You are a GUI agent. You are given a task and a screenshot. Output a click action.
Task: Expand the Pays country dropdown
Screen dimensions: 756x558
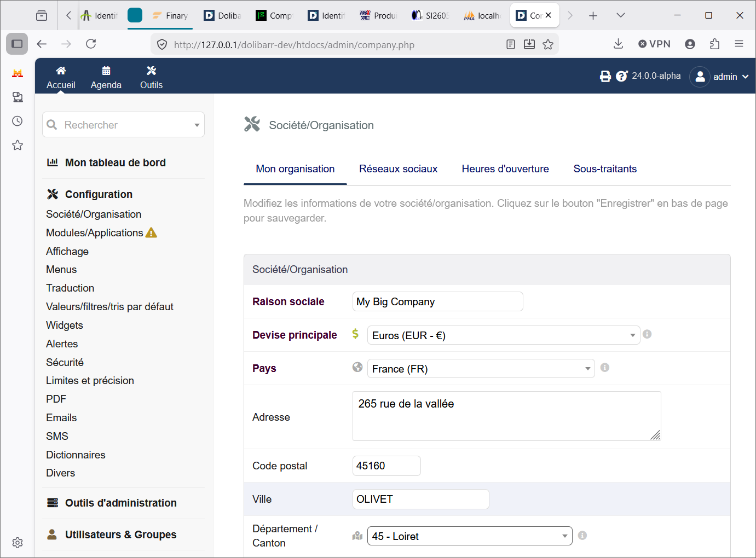tap(481, 369)
